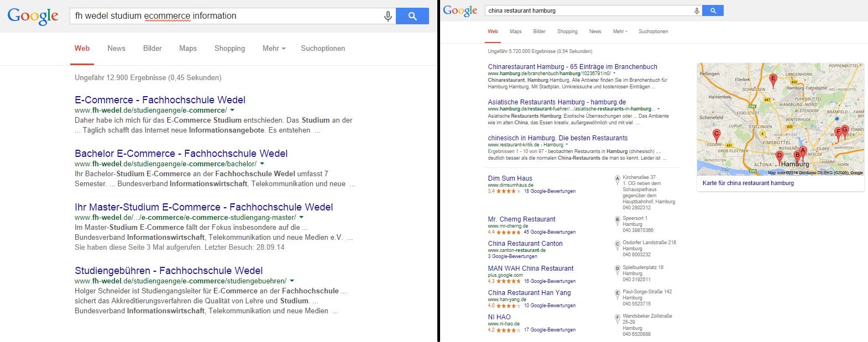Select the News tab in the left window
Image resolution: width=868 pixels, height=342 pixels.
[116, 48]
